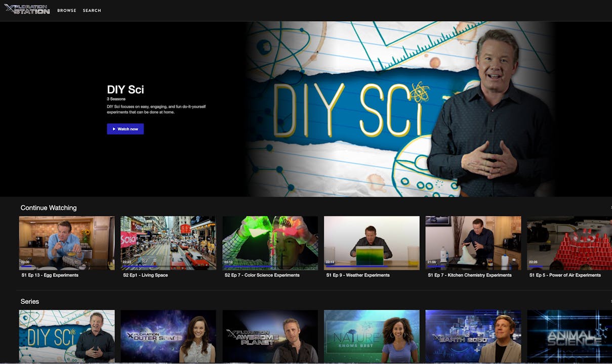Select the Xploration Outer Space series

point(168,336)
